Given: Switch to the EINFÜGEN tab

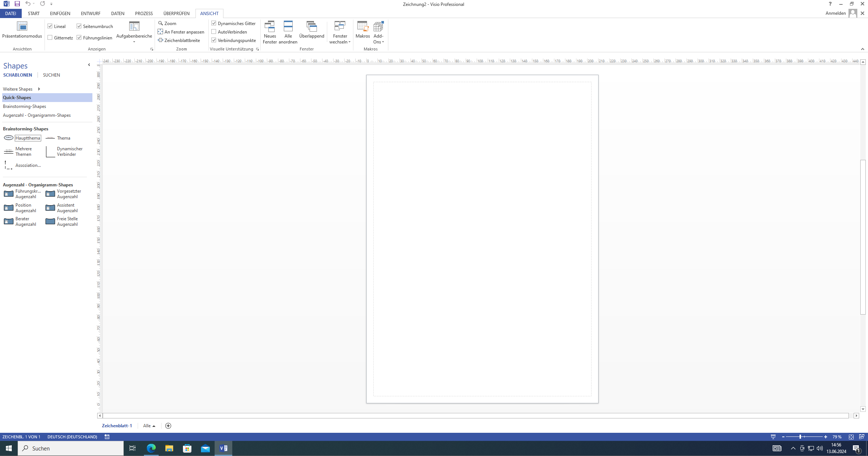Looking at the screenshot, I should pos(60,13).
